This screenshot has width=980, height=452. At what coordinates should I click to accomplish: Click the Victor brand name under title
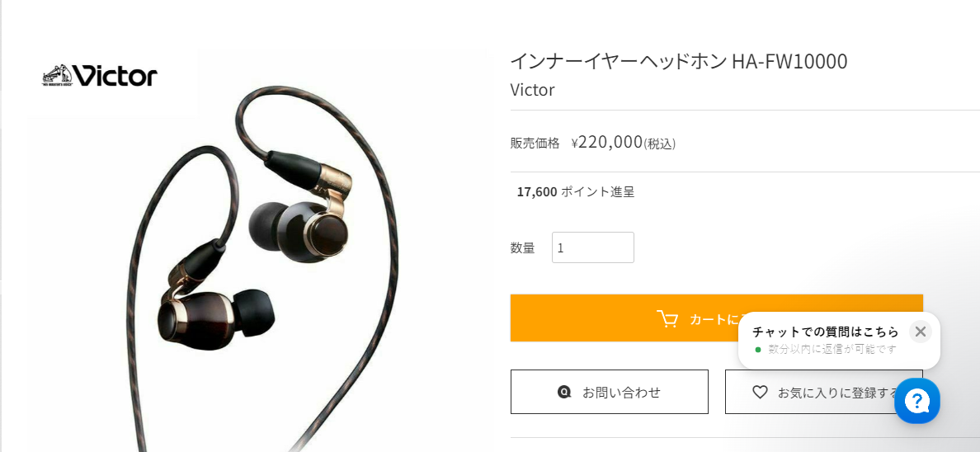point(533,90)
